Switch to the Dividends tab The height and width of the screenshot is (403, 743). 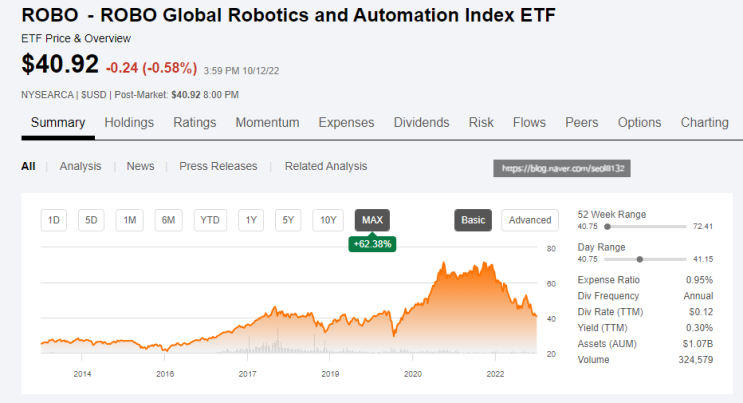421,123
